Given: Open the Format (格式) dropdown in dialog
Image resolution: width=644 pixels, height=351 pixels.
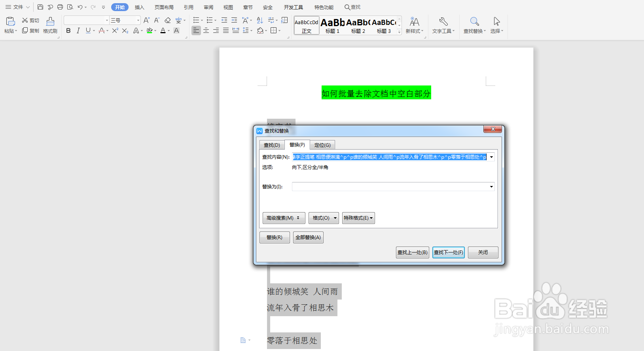Looking at the screenshot, I should (x=324, y=218).
